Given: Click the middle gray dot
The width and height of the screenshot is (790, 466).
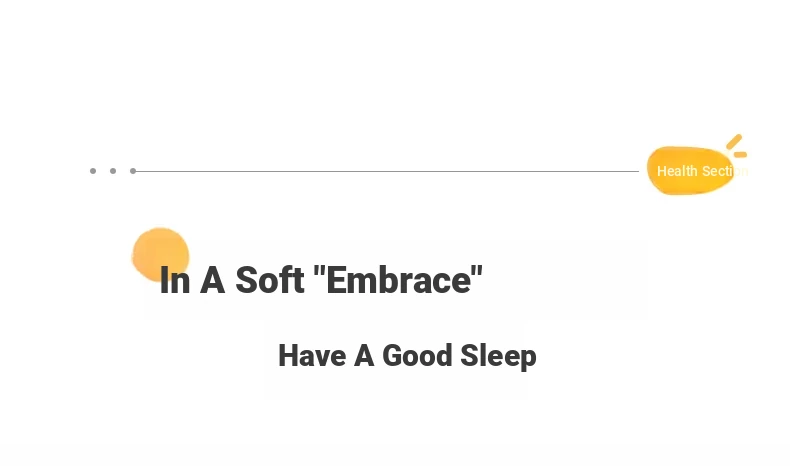Looking at the screenshot, I should (113, 171).
